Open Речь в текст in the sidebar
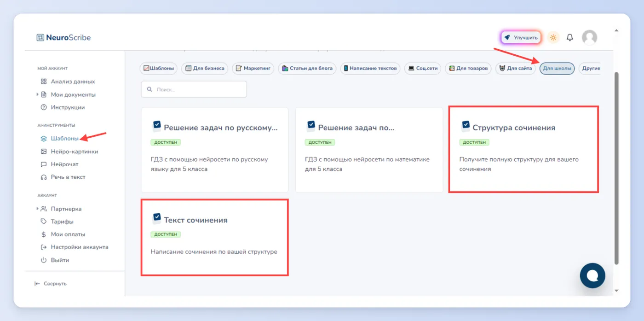The height and width of the screenshot is (321, 644). pos(63,177)
